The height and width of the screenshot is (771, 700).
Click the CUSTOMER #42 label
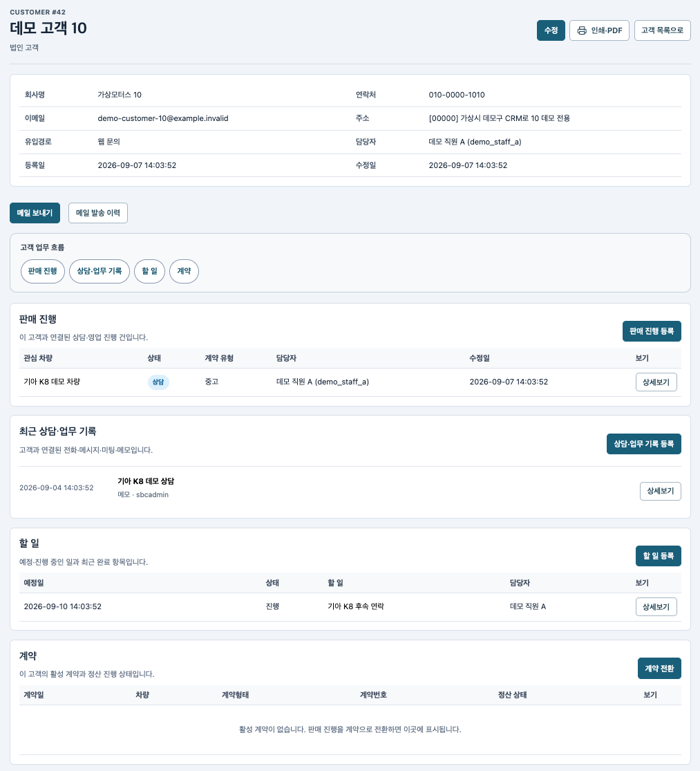[38, 12]
